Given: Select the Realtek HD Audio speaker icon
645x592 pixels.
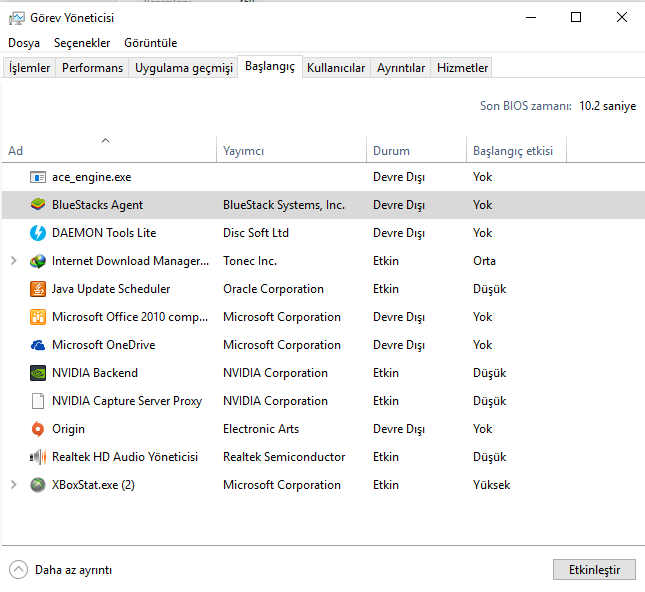Looking at the screenshot, I should [38, 457].
